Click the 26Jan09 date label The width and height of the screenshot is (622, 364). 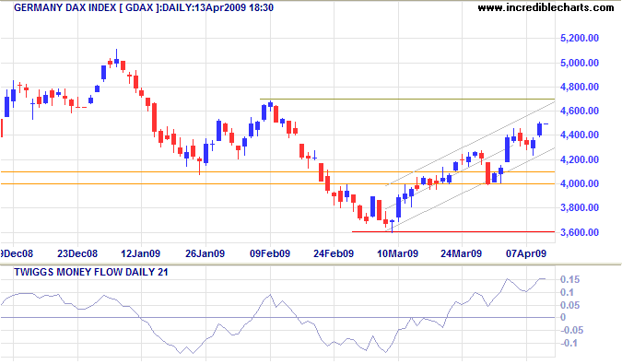click(x=205, y=253)
